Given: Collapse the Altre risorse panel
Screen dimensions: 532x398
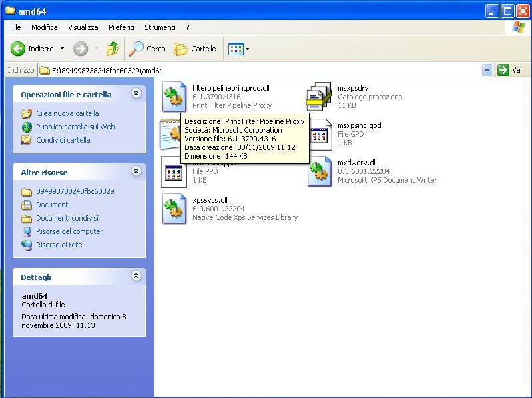Looking at the screenshot, I should coord(136,171).
